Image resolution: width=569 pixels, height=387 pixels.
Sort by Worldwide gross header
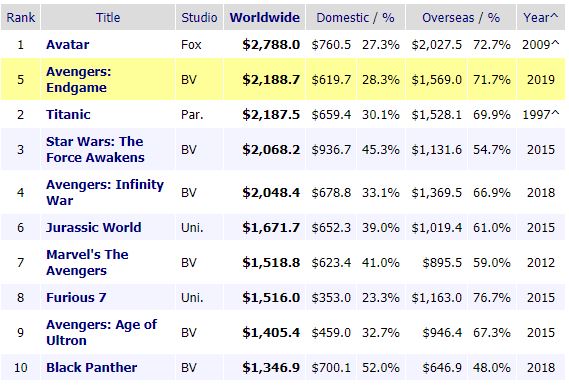click(x=265, y=17)
